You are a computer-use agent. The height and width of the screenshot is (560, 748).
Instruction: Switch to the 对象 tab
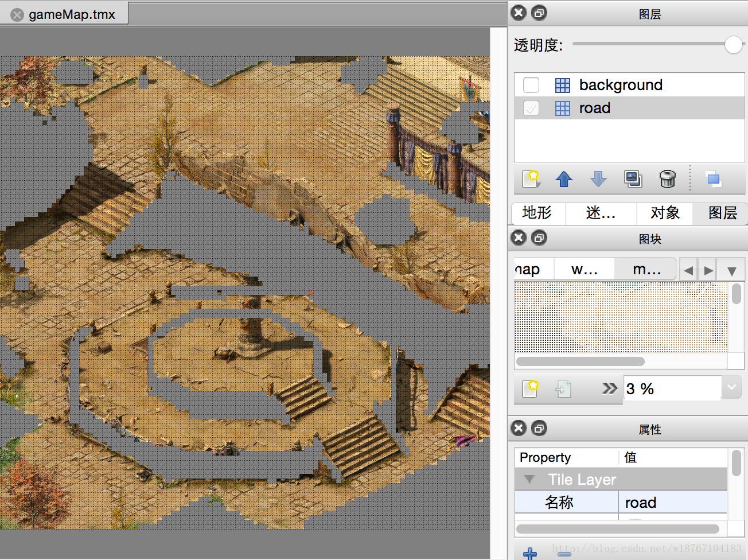665,213
